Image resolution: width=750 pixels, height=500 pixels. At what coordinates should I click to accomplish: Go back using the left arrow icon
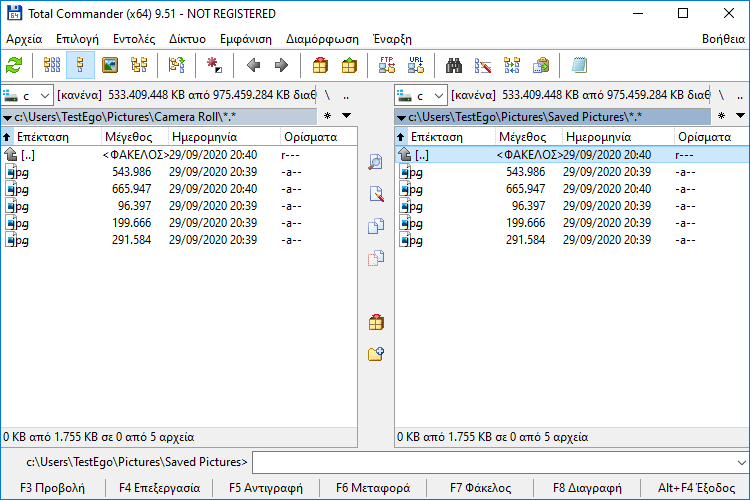253,65
